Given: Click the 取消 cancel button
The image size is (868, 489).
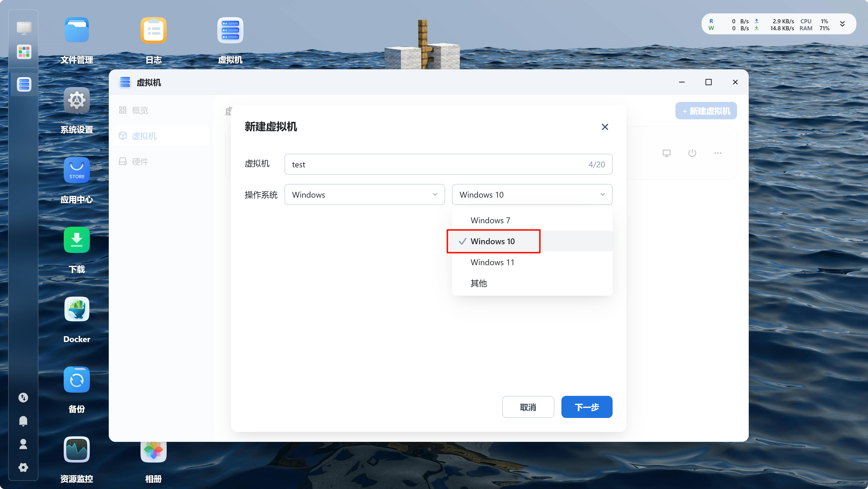Looking at the screenshot, I should (x=528, y=407).
